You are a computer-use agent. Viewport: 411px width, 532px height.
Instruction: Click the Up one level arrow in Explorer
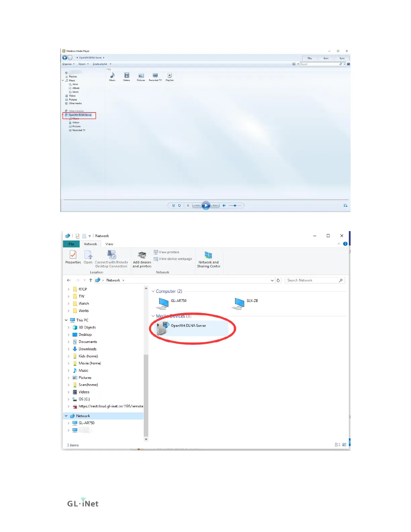pyautogui.click(x=91, y=280)
